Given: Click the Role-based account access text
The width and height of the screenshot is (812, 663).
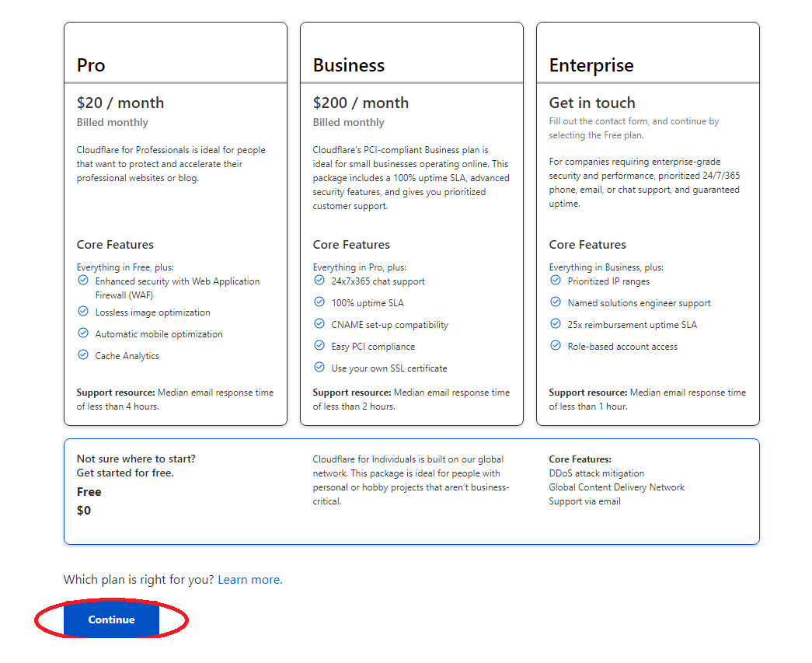Looking at the screenshot, I should 622,347.
